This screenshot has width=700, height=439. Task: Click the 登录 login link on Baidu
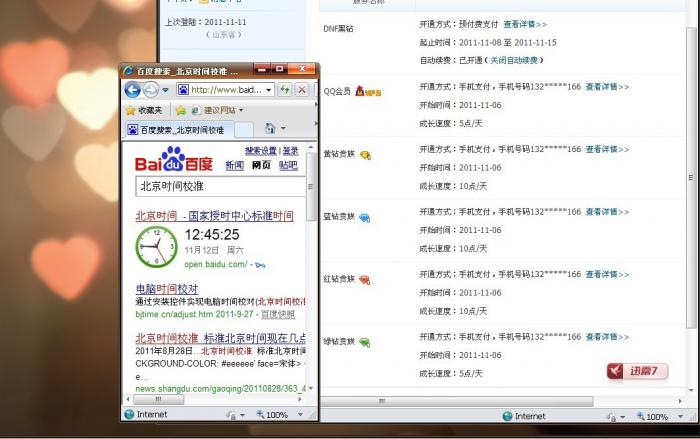(291, 151)
